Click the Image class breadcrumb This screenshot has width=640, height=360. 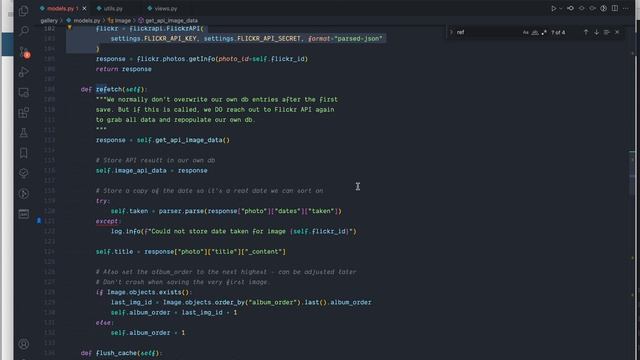tap(122, 20)
